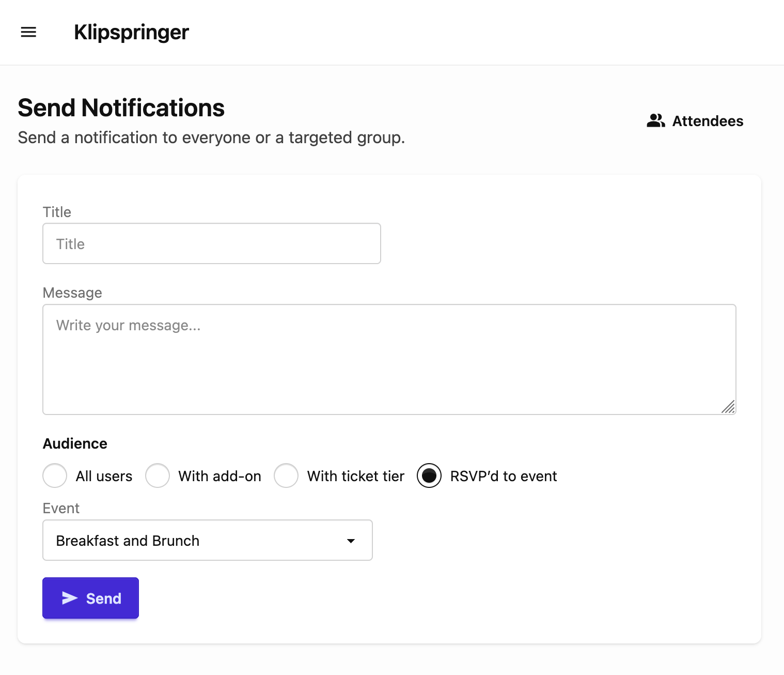The height and width of the screenshot is (675, 784).
Task: Select the All users radio button
Action: [x=55, y=475]
